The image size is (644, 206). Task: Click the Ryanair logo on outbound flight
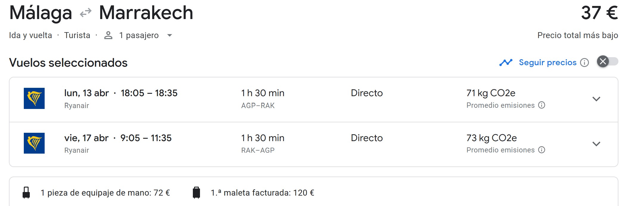[x=34, y=98]
